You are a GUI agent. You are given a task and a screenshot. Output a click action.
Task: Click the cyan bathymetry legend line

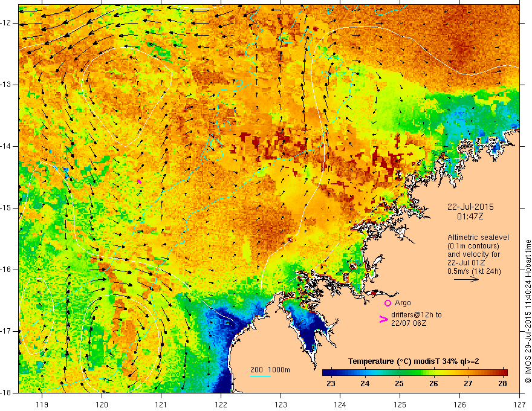click(x=260, y=377)
